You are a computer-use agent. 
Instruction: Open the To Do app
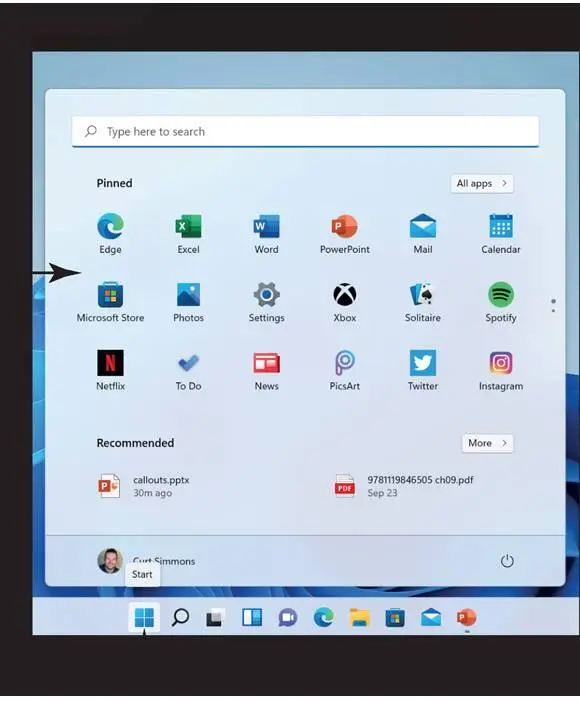188,370
